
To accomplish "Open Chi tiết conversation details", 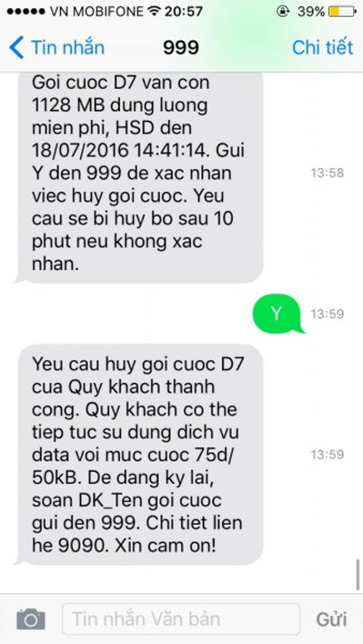I will pos(323,48).
